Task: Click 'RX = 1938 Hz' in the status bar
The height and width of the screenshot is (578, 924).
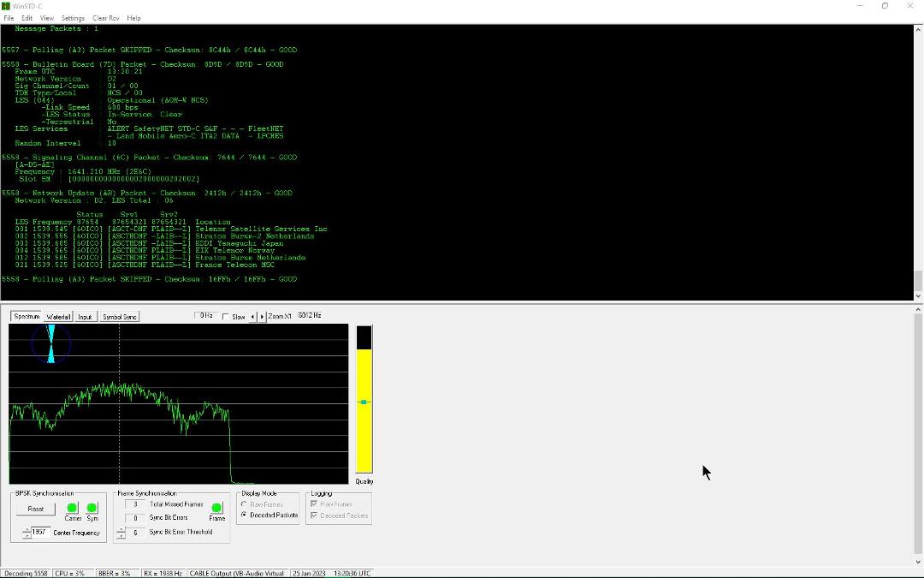Action: click(x=163, y=573)
